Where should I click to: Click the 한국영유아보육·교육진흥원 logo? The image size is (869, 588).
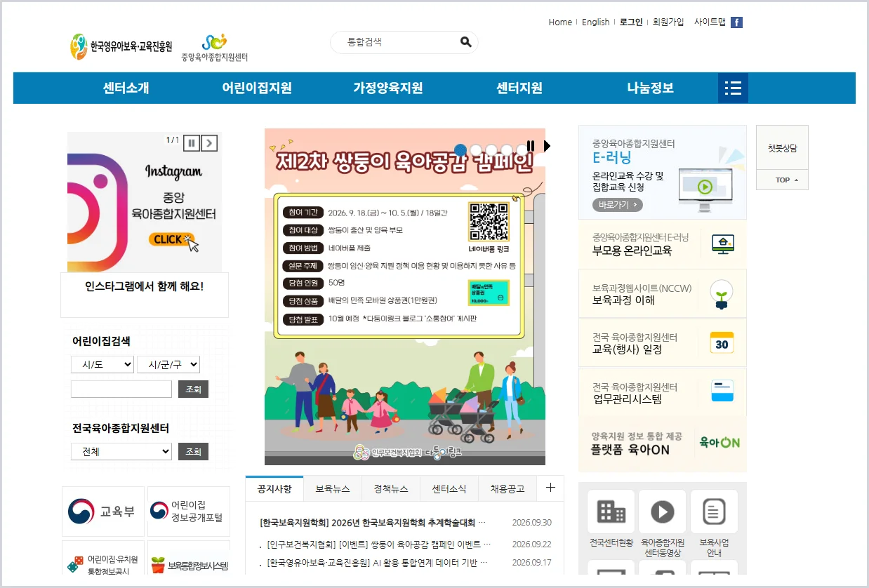click(121, 47)
